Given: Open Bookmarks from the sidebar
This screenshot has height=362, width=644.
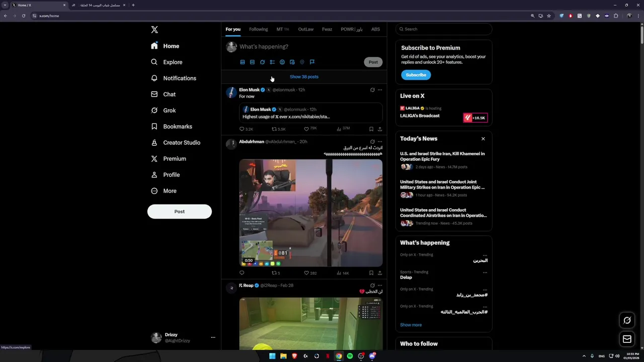Looking at the screenshot, I should 172,127.
